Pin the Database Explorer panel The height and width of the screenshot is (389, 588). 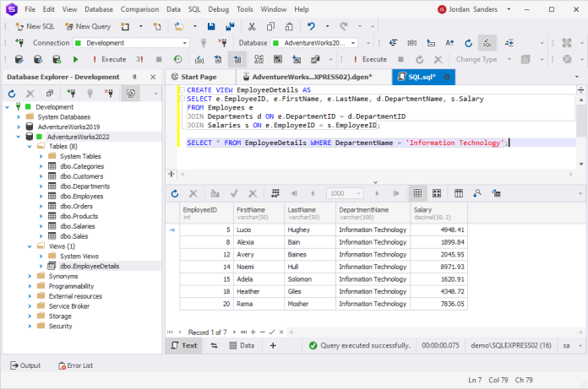tap(134, 77)
